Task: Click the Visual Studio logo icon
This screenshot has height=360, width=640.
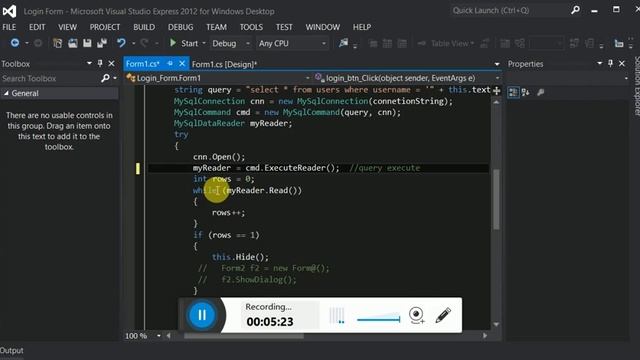Action: tap(9, 11)
